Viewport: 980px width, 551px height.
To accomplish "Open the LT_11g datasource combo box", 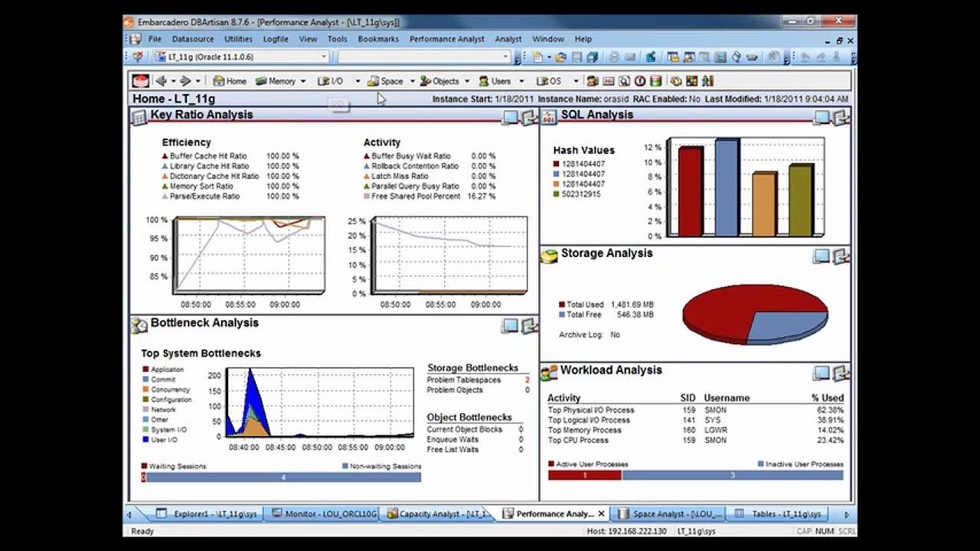I will pos(240,57).
